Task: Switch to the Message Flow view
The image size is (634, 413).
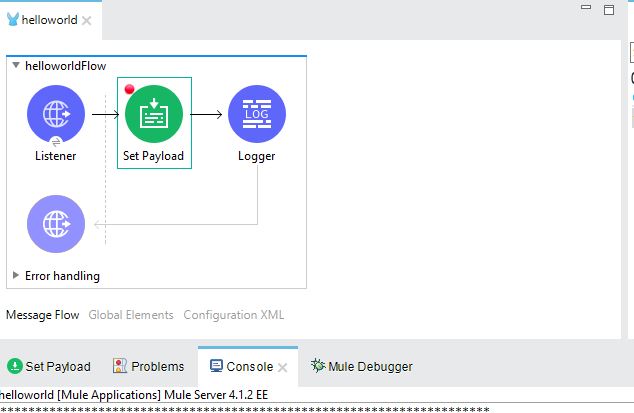Action: click(42, 315)
